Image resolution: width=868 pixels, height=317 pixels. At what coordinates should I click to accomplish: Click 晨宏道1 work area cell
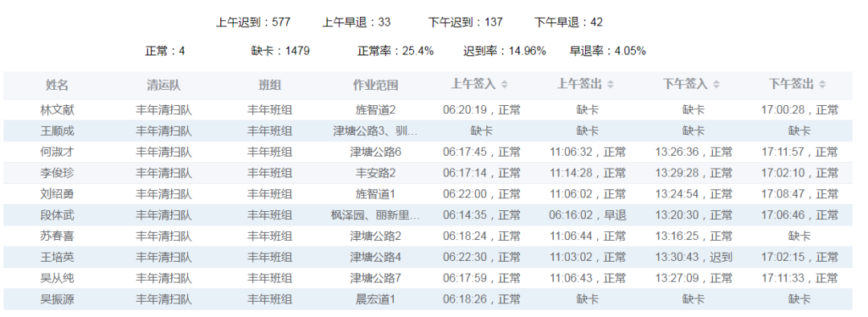click(376, 299)
